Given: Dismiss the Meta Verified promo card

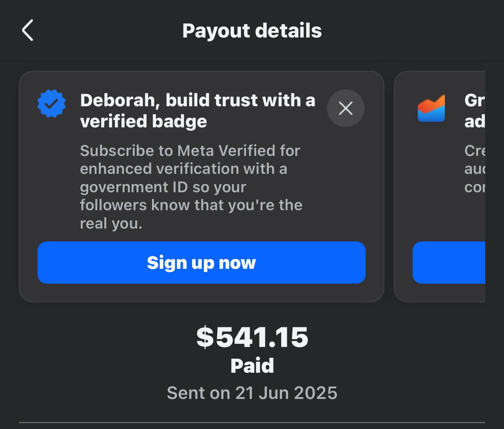Looking at the screenshot, I should pos(345,108).
